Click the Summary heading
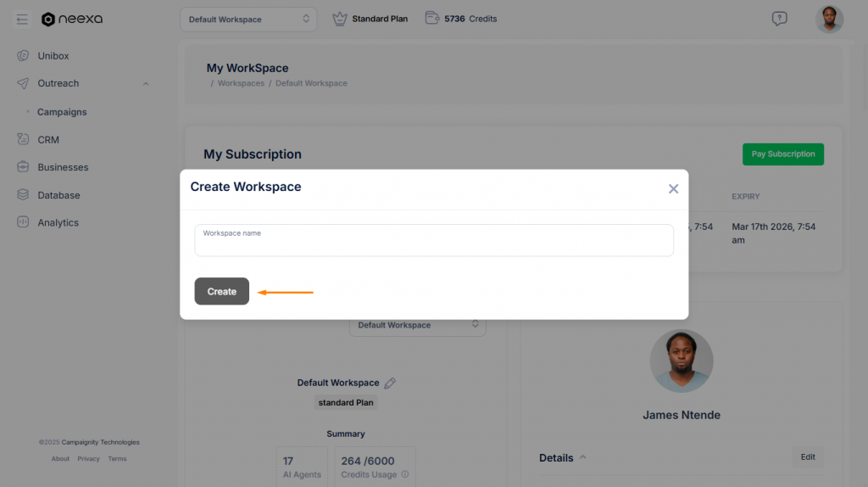868x487 pixels. [346, 434]
